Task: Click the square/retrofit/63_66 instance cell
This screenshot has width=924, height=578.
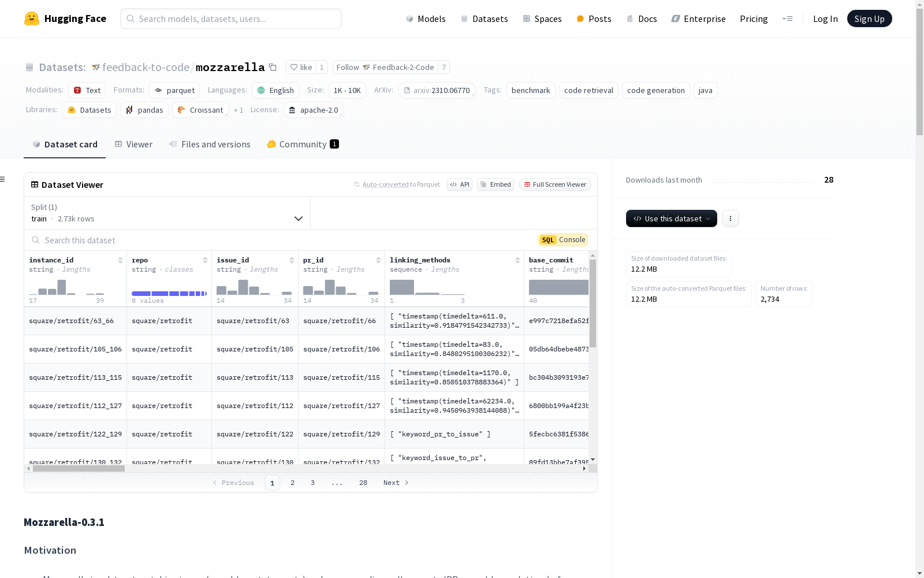Action: 76,321
